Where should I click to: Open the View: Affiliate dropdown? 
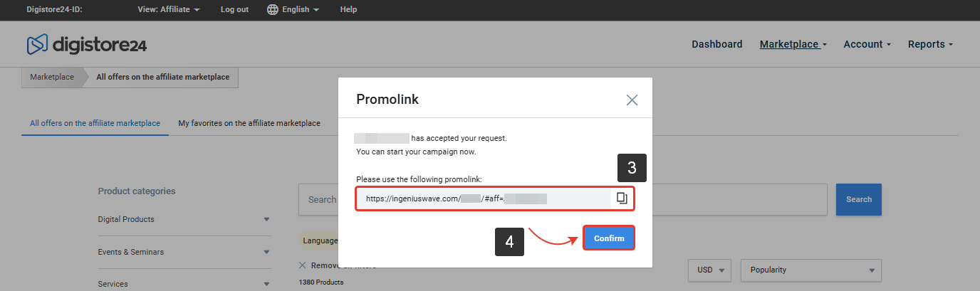click(x=168, y=9)
